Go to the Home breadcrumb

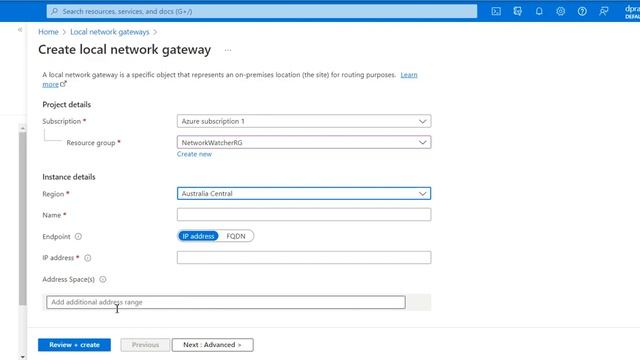(x=48, y=32)
